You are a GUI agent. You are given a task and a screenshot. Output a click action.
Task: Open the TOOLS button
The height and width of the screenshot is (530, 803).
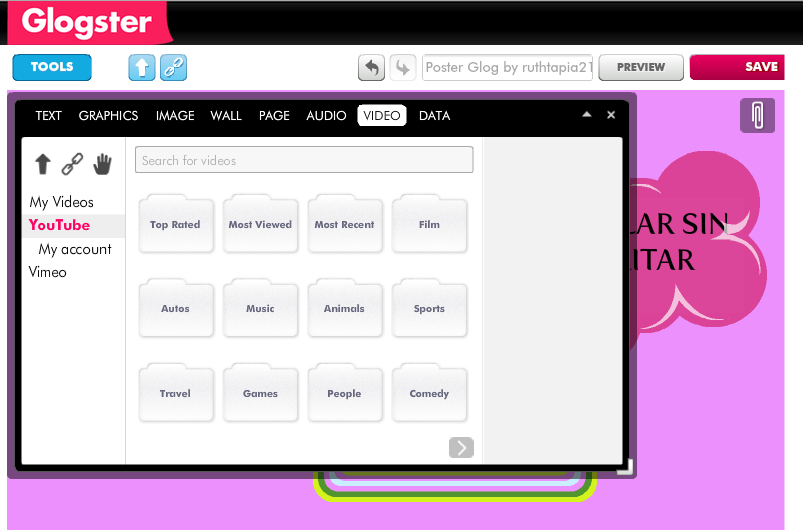click(x=52, y=67)
